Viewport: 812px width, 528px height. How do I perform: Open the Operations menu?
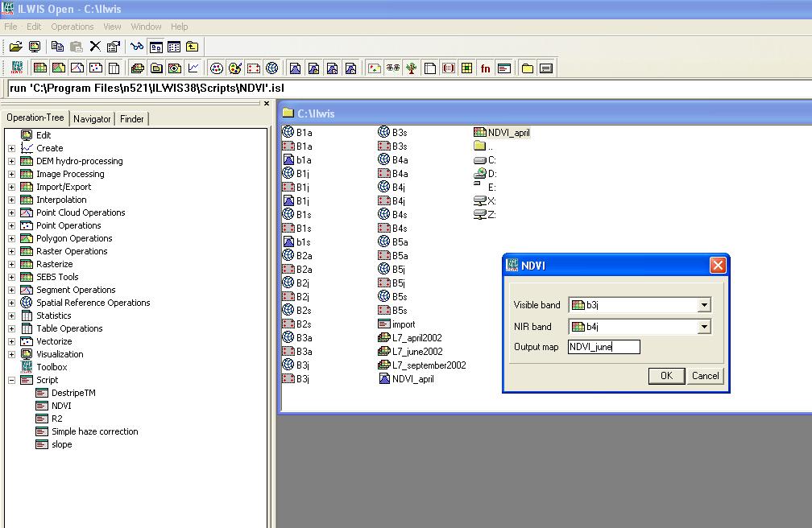[x=72, y=27]
